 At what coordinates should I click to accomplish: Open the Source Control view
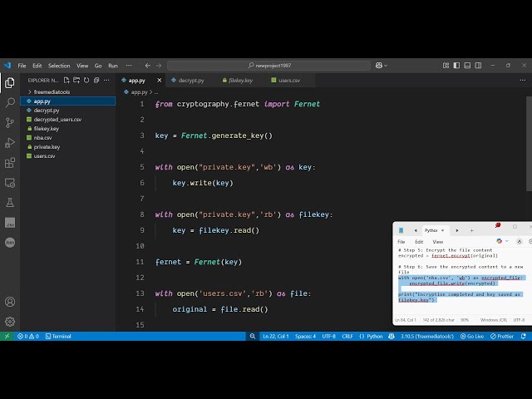(10, 122)
